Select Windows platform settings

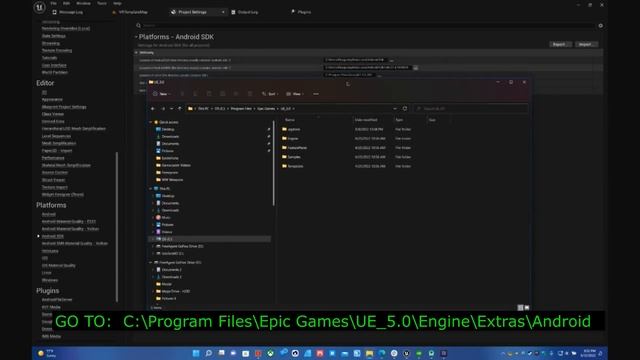click(x=50, y=280)
